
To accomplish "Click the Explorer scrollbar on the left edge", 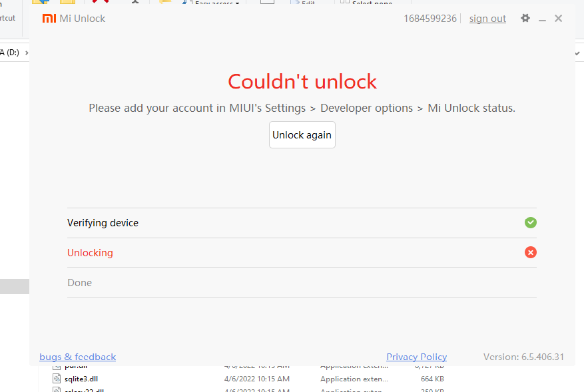I will [x=14, y=286].
